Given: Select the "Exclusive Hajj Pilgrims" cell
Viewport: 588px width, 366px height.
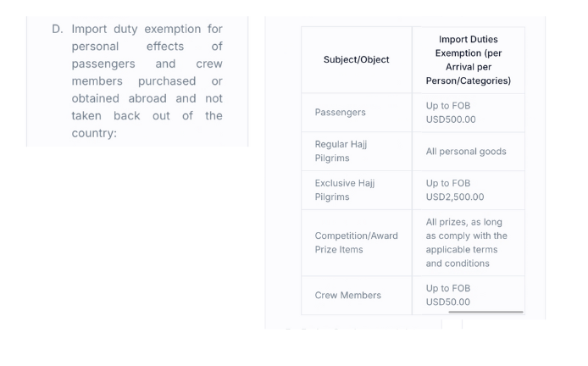Looking at the screenshot, I should (x=344, y=191).
